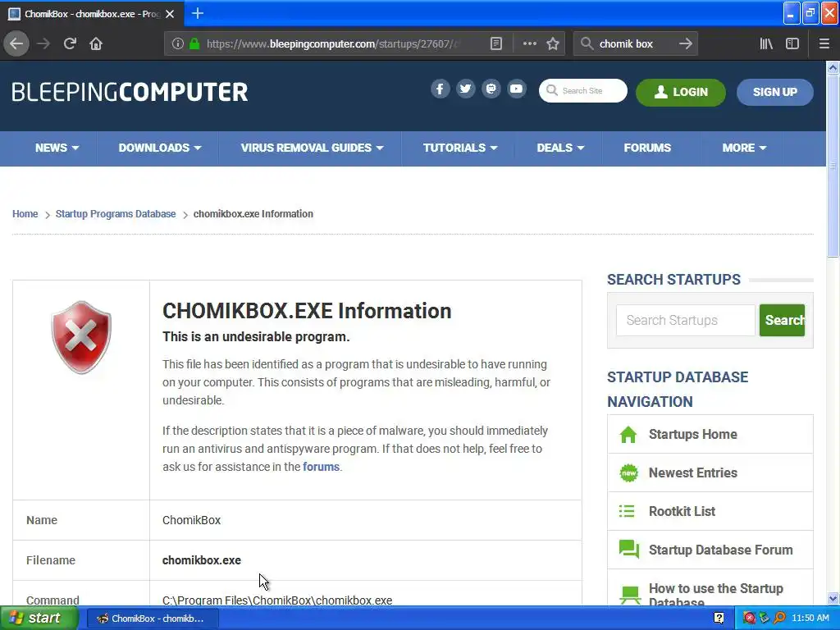Focus the Search Site input field
Viewport: 840px width, 630px height.
pyautogui.click(x=583, y=90)
